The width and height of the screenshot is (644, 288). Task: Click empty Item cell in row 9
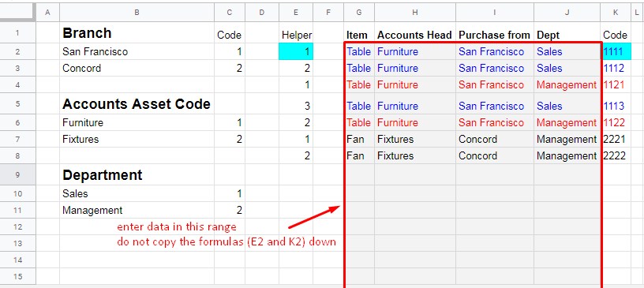pyautogui.click(x=359, y=174)
